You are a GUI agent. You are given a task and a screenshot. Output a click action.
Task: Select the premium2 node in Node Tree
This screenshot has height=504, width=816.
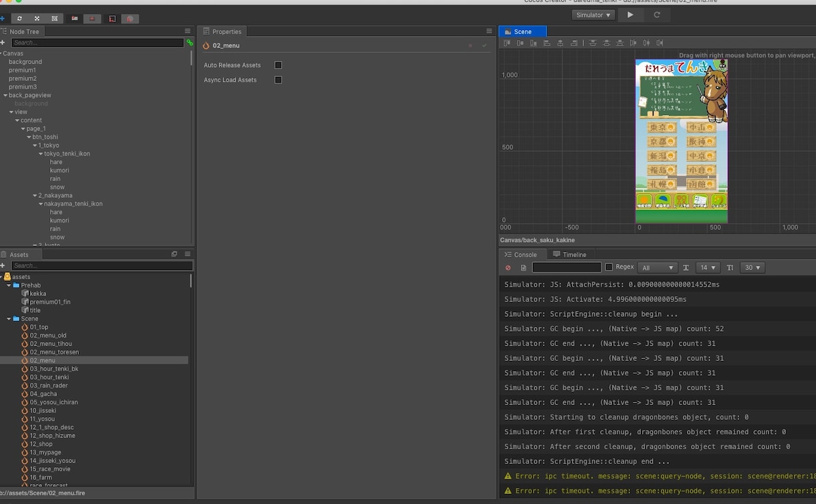23,79
